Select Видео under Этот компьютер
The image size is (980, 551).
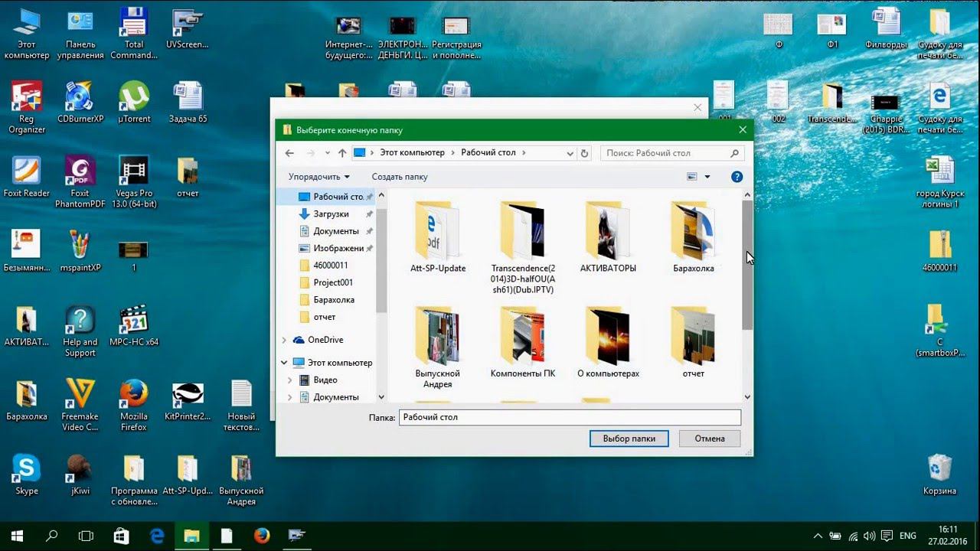325,380
